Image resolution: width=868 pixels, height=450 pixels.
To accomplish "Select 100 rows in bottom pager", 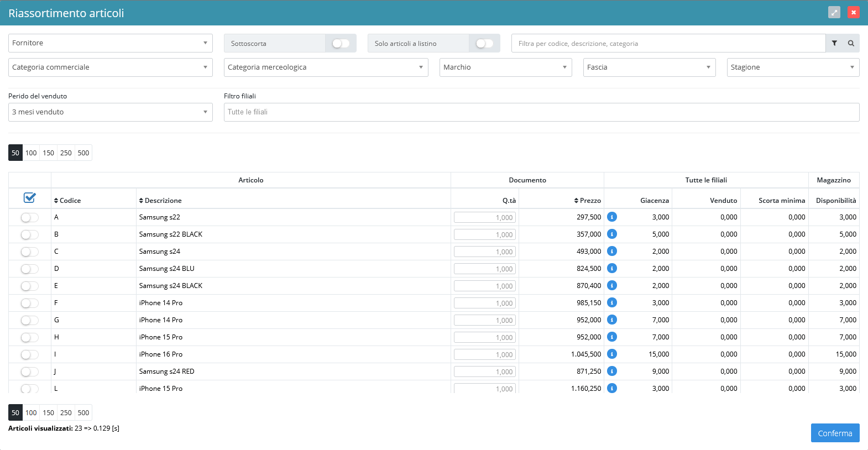I will [x=31, y=412].
